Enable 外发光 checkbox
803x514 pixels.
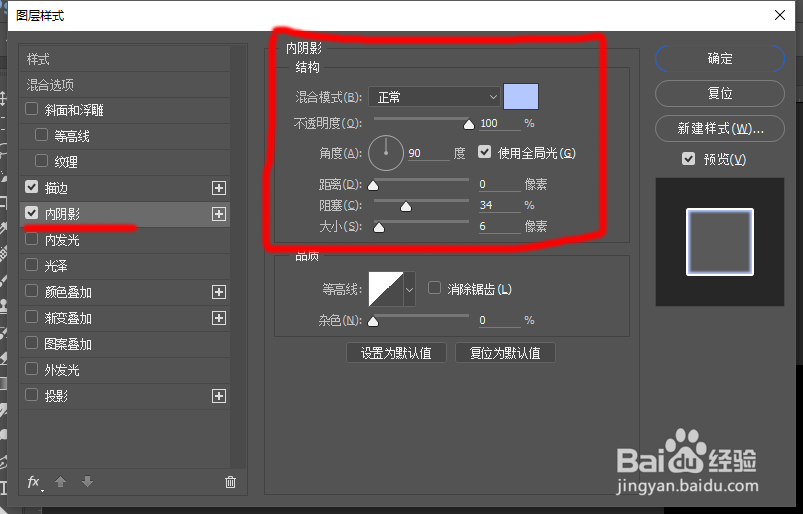click(x=32, y=369)
